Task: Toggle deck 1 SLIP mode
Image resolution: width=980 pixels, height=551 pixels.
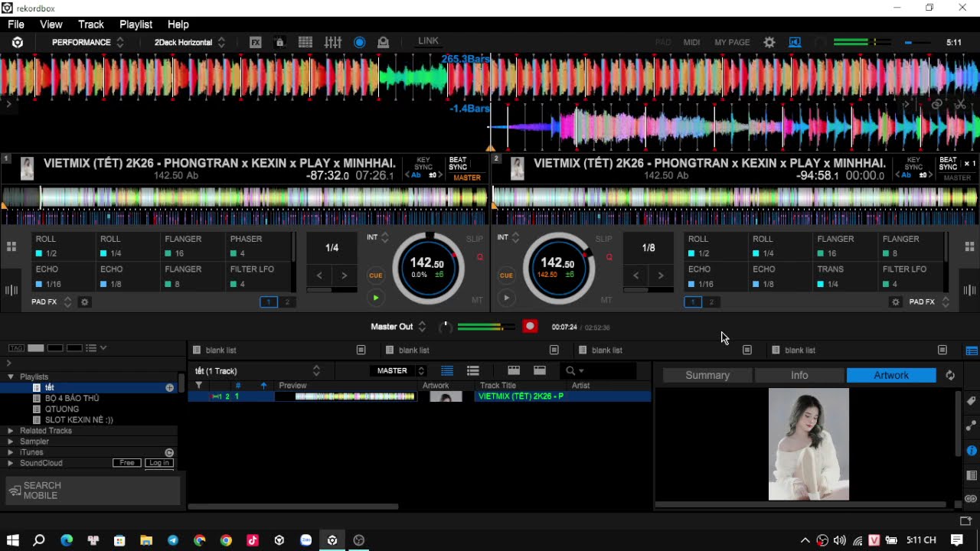Action: point(475,239)
